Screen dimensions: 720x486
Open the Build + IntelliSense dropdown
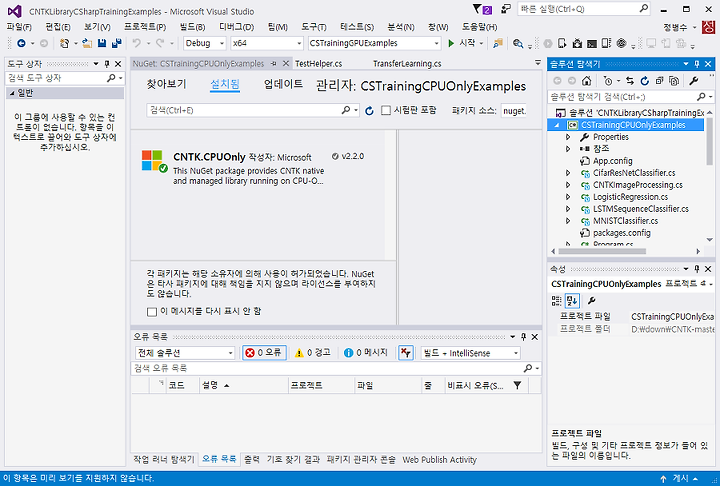pyautogui.click(x=471, y=353)
